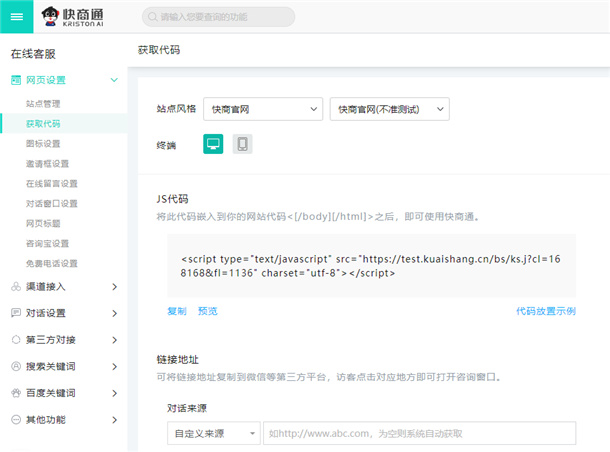Open the 自定义来源 dropdown
Screen dimensions: 610x452
(x=213, y=433)
